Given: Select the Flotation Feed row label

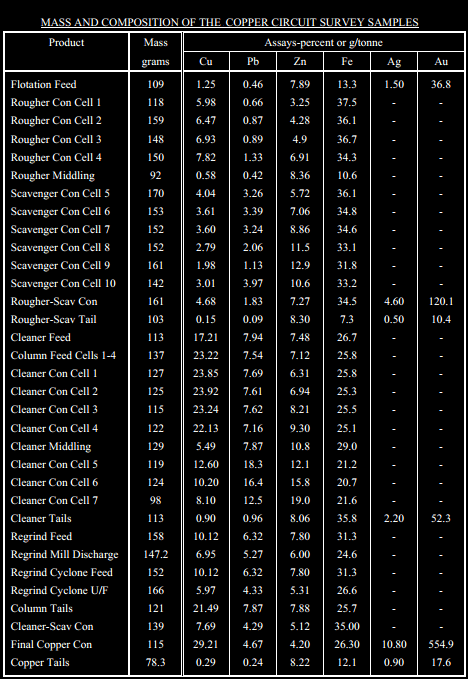Looking at the screenshot, I should tap(43, 84).
